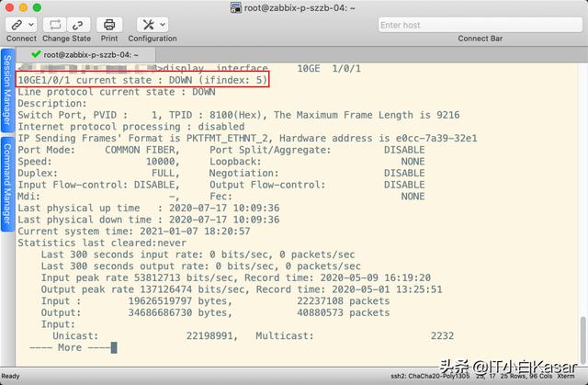Click the macOS red close button
The image size is (588, 385).
[x=10, y=7]
